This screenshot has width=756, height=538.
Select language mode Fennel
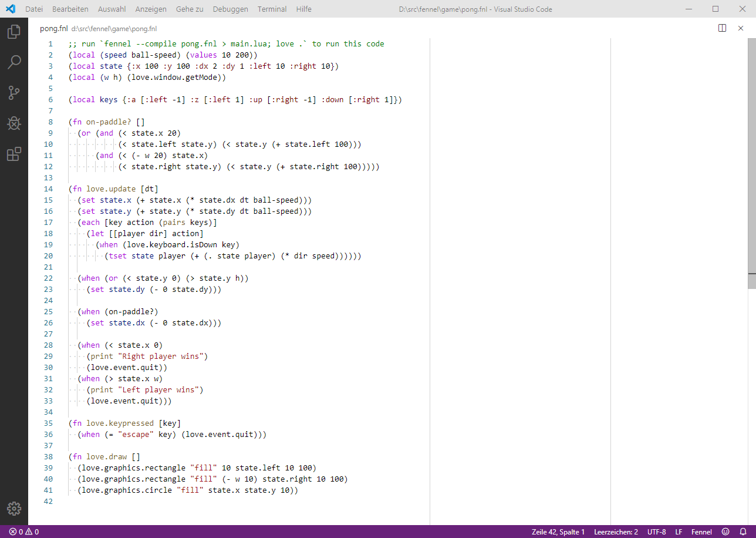pyautogui.click(x=701, y=532)
